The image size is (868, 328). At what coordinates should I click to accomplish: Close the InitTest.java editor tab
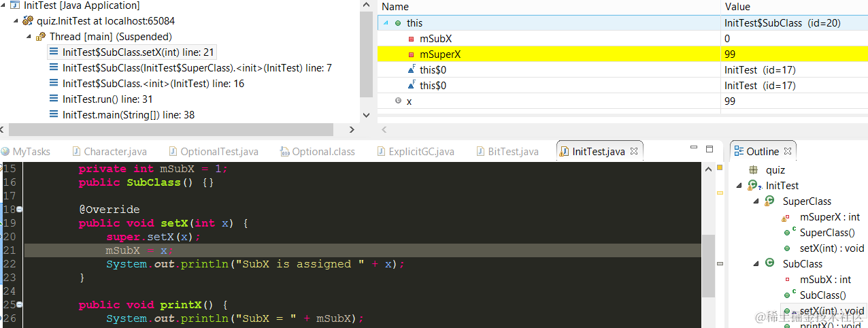coord(633,152)
